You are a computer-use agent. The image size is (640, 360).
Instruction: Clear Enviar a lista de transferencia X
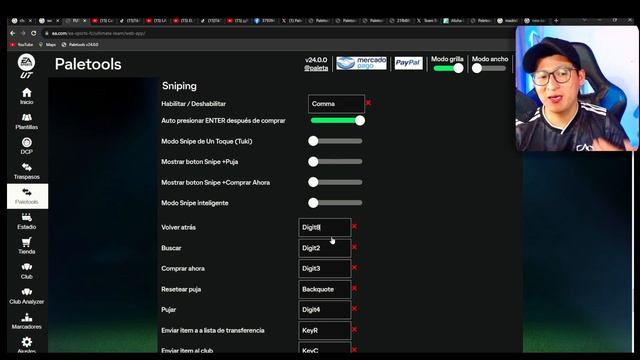coord(354,329)
